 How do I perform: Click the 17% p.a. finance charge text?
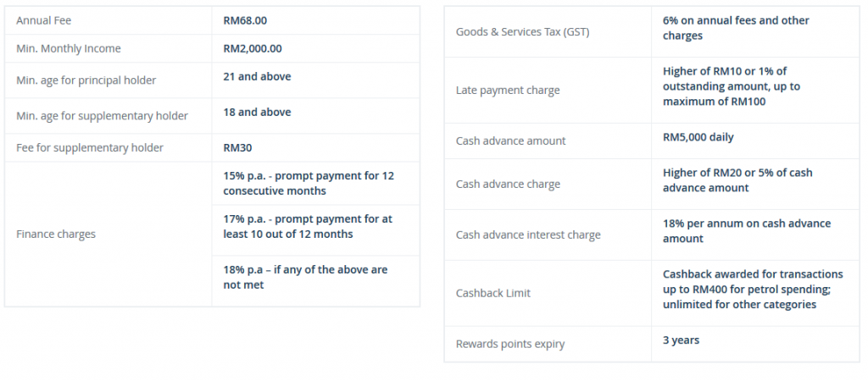[x=307, y=226]
